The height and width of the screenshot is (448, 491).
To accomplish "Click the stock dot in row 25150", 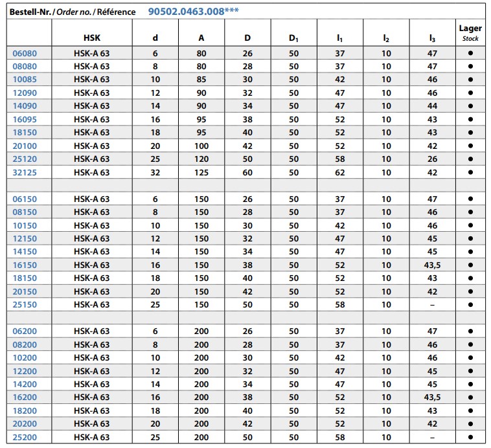I will click(470, 305).
